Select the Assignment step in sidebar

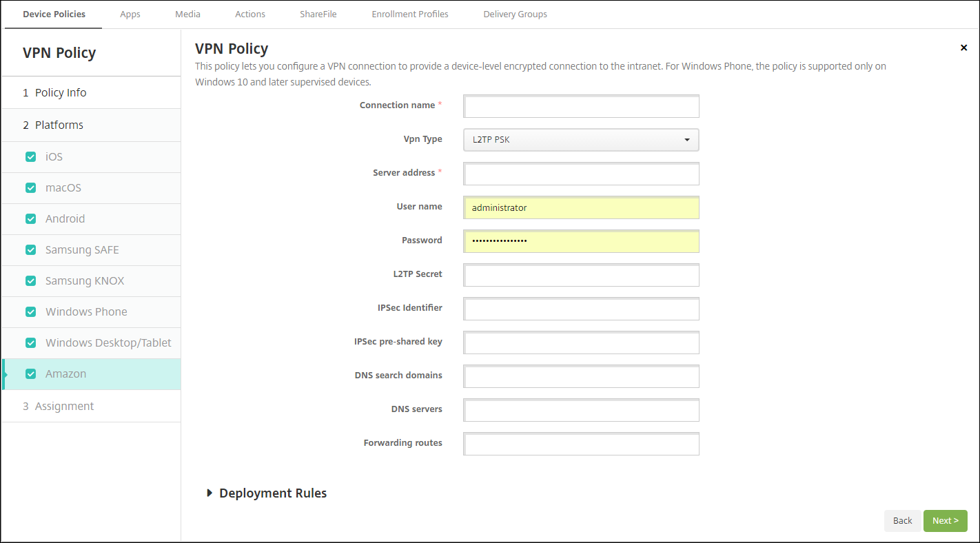tap(64, 407)
